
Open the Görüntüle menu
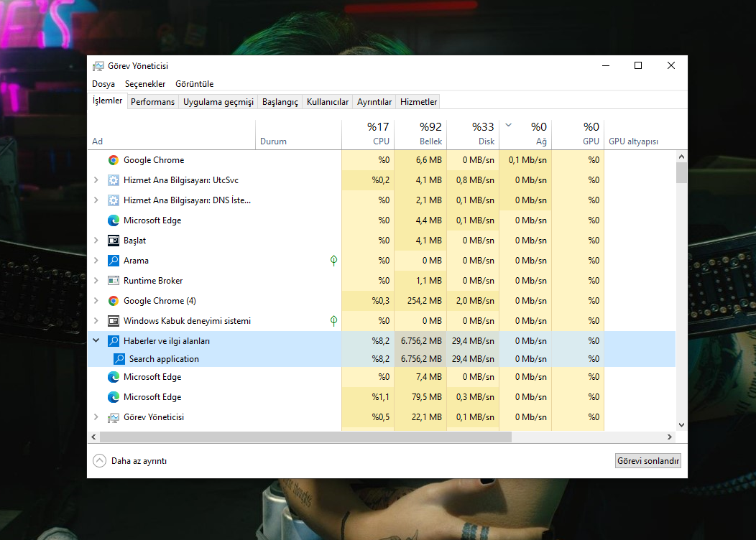click(x=194, y=84)
